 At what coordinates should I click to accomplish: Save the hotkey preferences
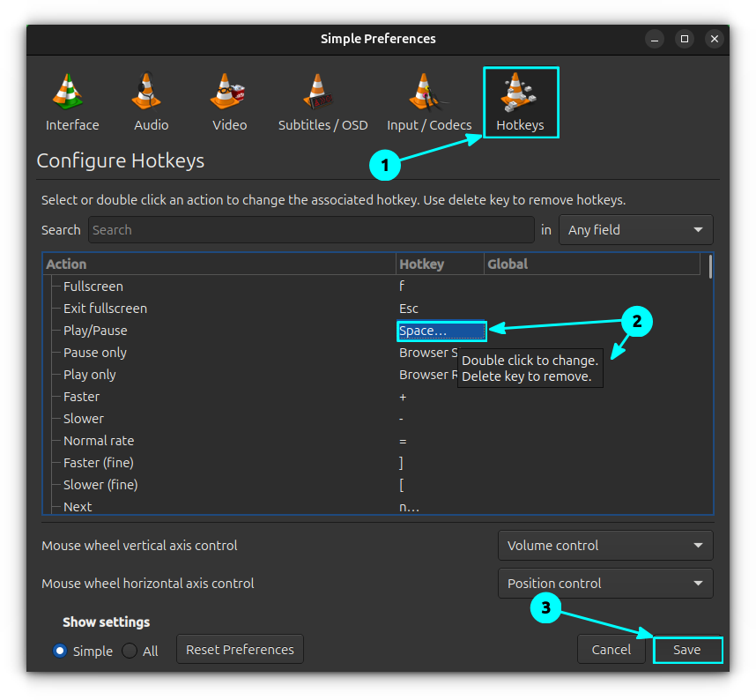688,650
